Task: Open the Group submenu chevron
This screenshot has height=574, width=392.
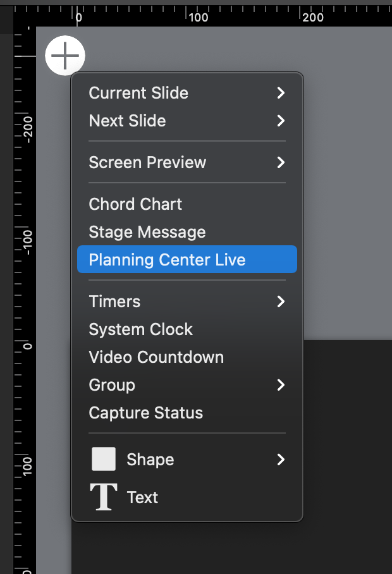Action: [281, 385]
